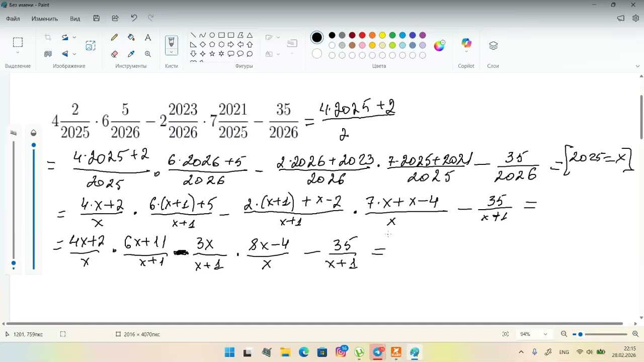Image resolution: width=644 pixels, height=362 pixels.
Task: Select the Text tool
Action: tap(148, 37)
